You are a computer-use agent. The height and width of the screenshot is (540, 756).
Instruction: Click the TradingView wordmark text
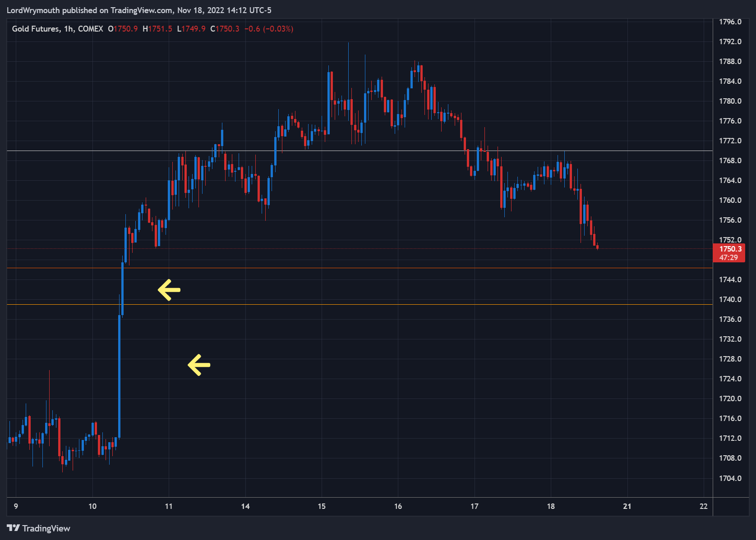pos(46,528)
